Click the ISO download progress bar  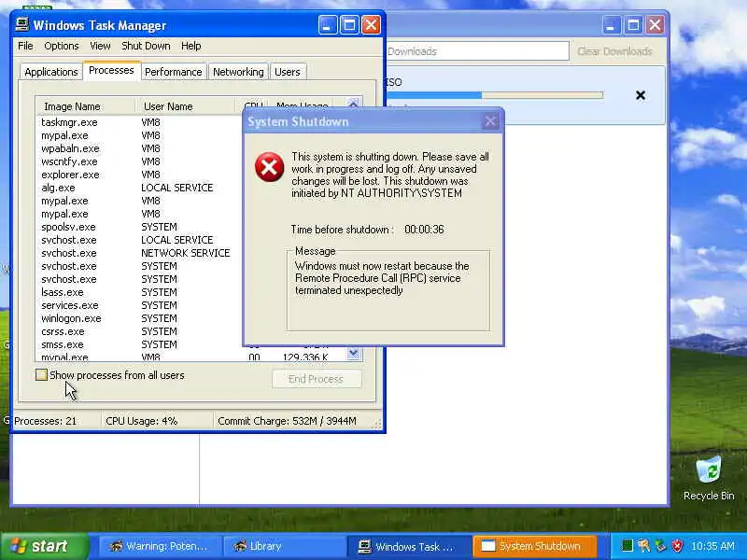tap(496, 95)
